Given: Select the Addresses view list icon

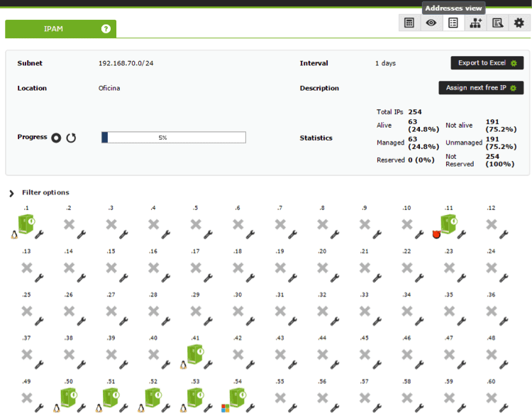Looking at the screenshot, I should tap(453, 23).
